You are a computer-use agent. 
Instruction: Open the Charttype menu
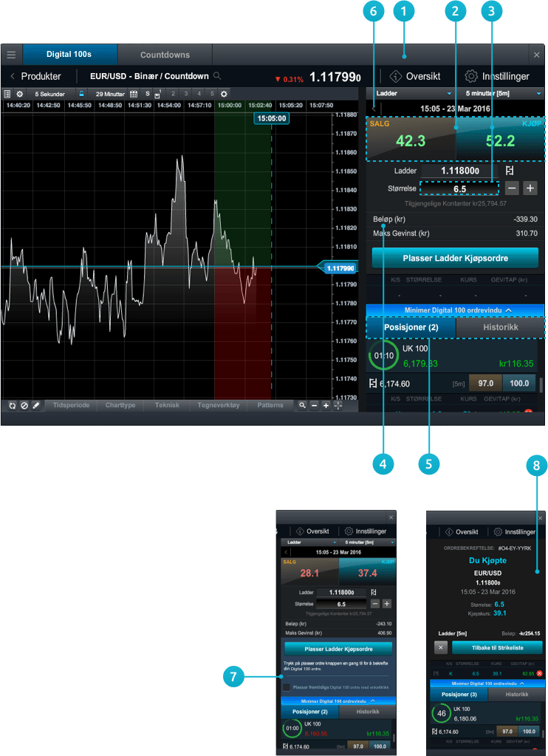120,405
